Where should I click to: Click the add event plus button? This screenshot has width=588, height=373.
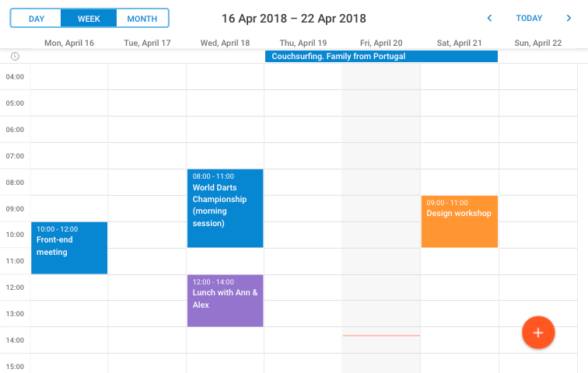click(x=538, y=333)
